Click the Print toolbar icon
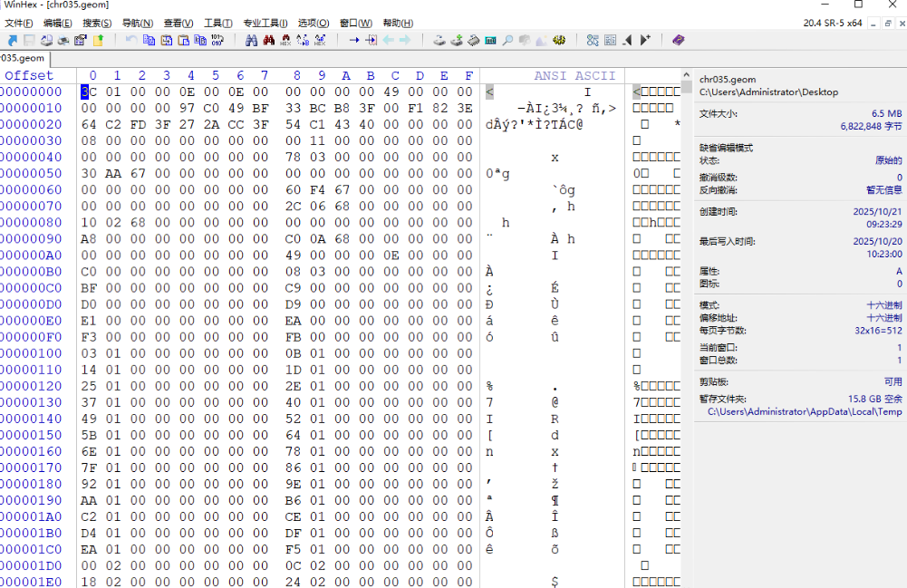This screenshot has height=588, width=907. pos(63,40)
